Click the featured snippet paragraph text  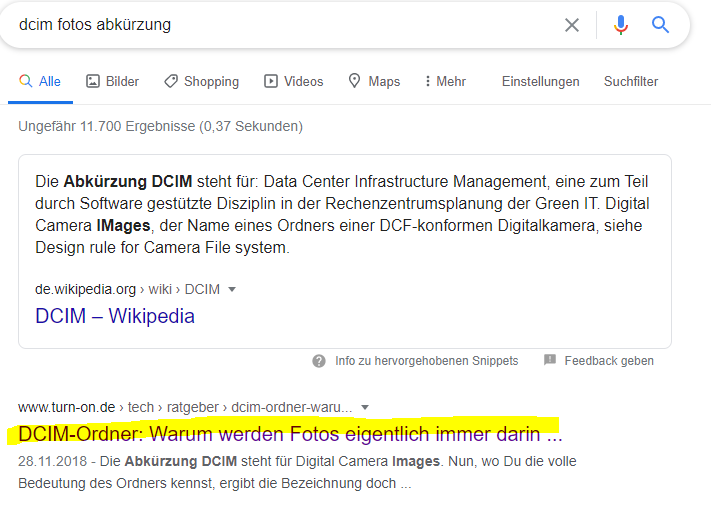point(342,214)
